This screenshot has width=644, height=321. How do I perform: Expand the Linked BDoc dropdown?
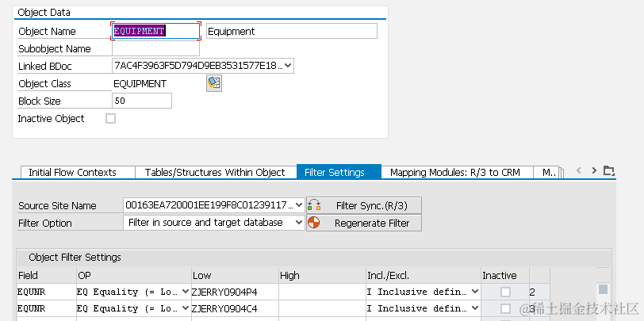(289, 66)
